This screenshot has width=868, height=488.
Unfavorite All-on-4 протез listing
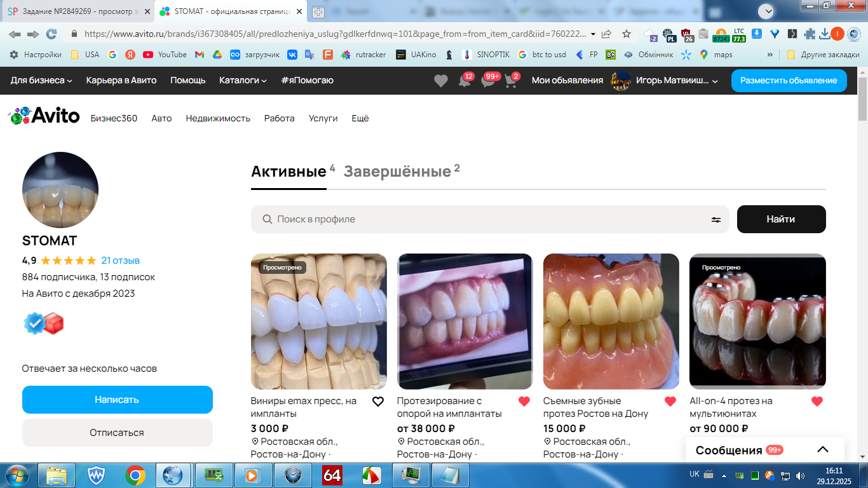pyautogui.click(x=817, y=402)
